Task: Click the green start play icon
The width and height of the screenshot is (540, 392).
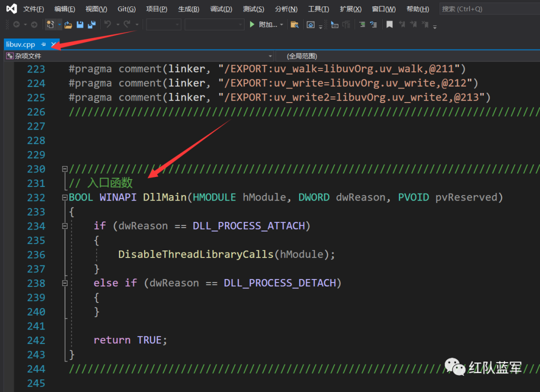Action: coord(252,24)
